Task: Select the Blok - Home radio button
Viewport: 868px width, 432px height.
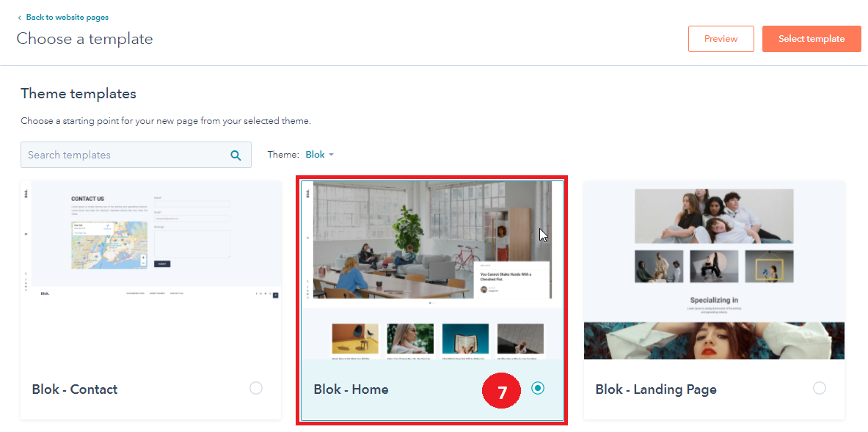Action: coord(538,388)
